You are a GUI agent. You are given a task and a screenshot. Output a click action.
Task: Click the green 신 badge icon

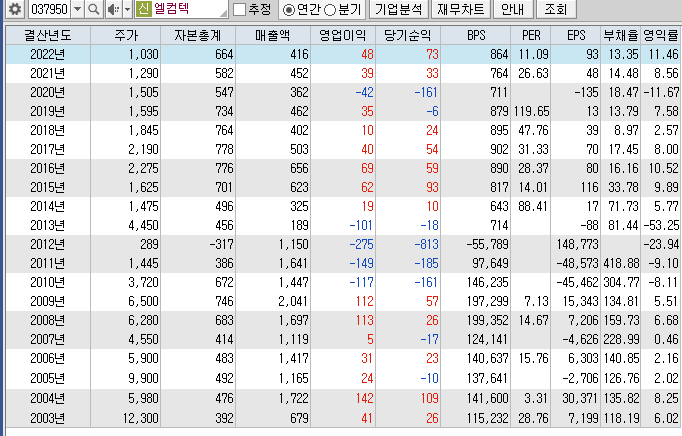143,9
